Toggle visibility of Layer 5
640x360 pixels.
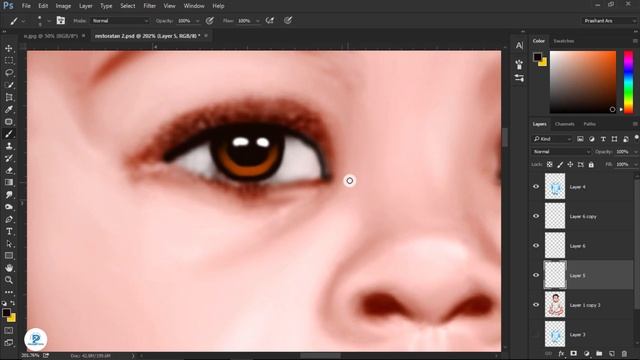(536, 275)
